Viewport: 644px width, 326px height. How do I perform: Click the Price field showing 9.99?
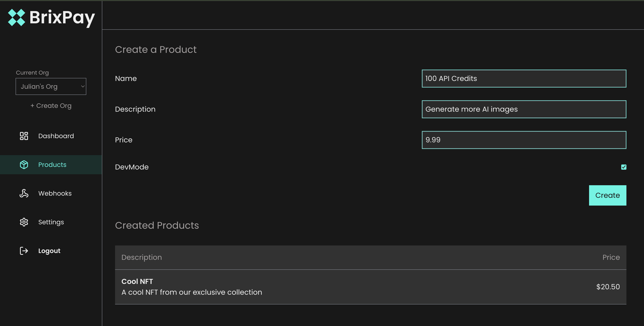tap(524, 140)
